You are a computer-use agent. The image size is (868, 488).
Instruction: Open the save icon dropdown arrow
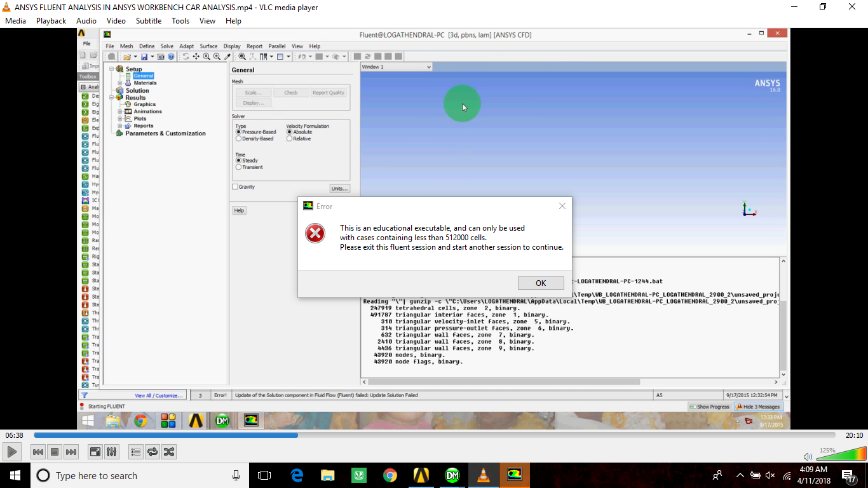point(152,57)
